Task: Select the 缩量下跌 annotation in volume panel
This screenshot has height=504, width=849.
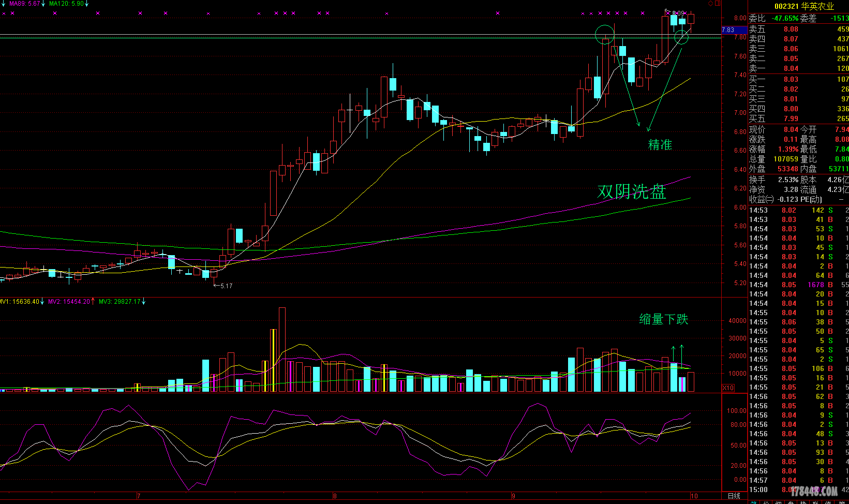Action: [663, 319]
